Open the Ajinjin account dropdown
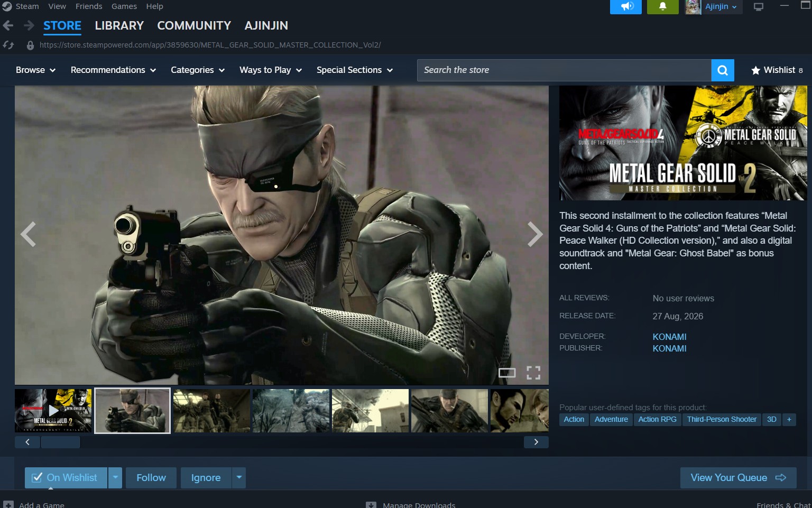The image size is (812, 508). 722,7
